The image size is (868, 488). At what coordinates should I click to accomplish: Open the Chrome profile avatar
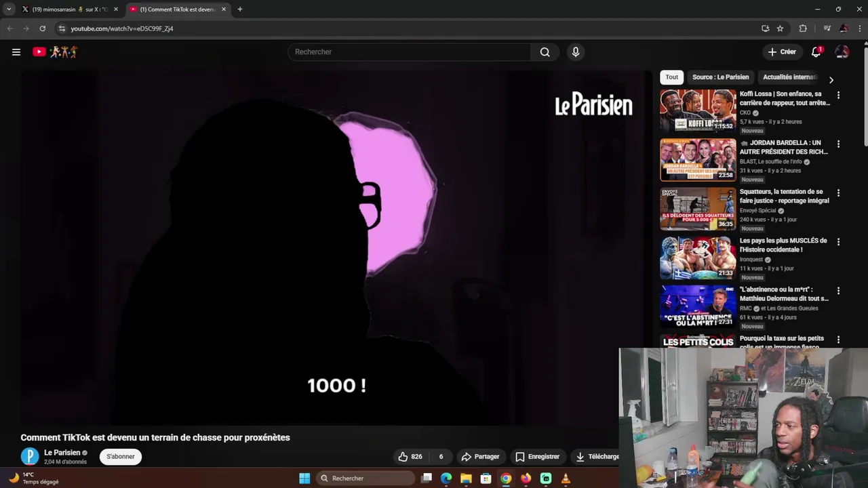point(843,28)
